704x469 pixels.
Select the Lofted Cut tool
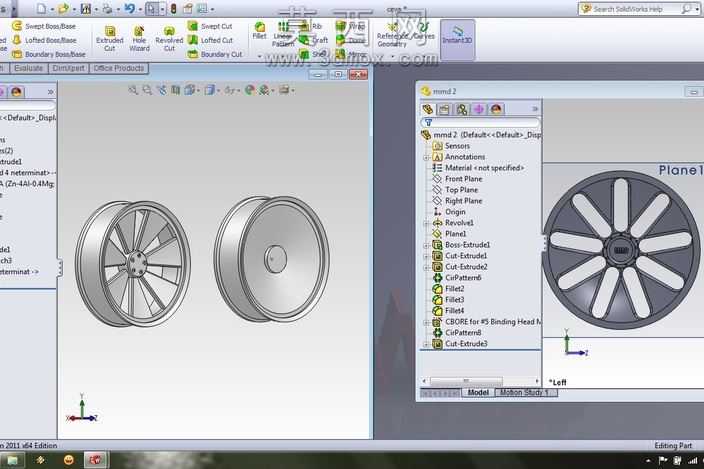(x=210, y=40)
